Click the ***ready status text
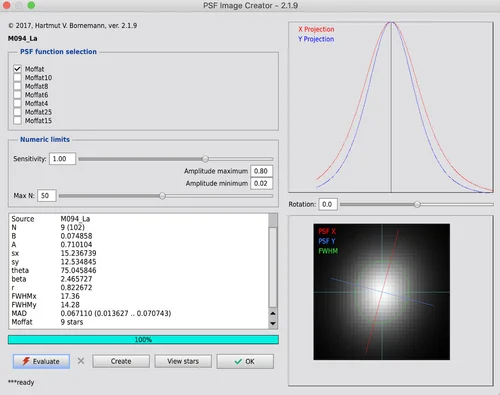 [21, 382]
